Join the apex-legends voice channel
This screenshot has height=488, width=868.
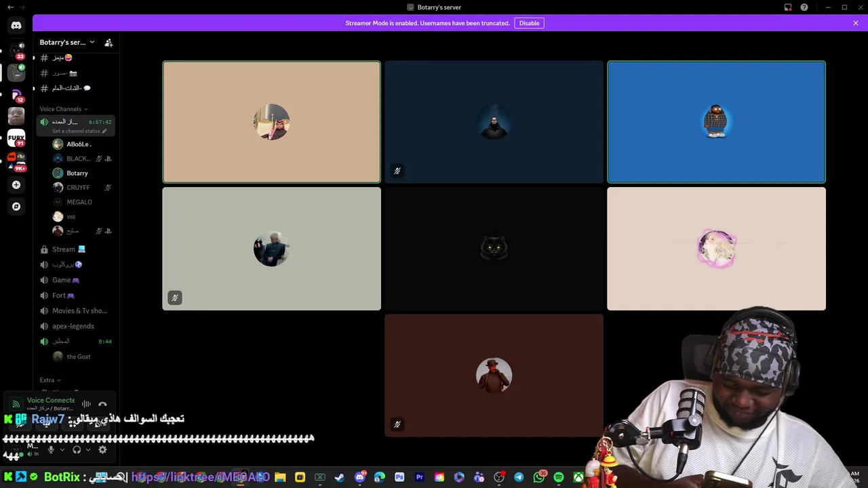click(75, 326)
